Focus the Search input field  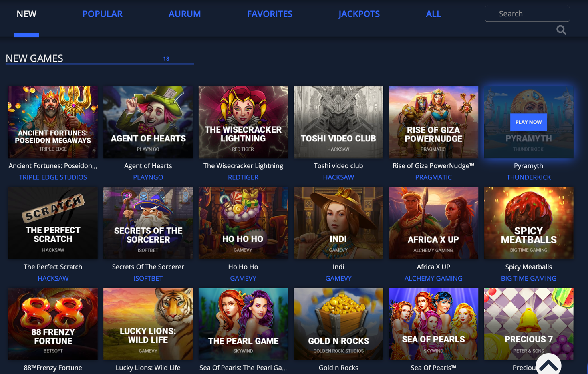(x=527, y=14)
